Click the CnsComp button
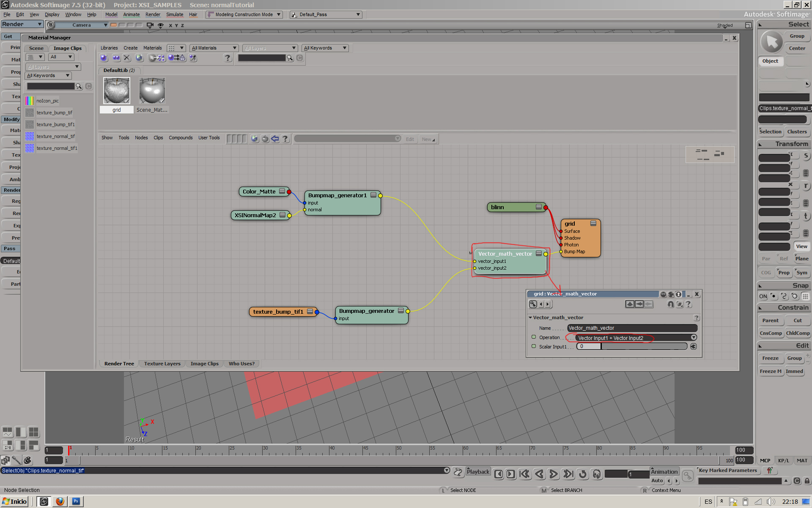 pyautogui.click(x=771, y=333)
